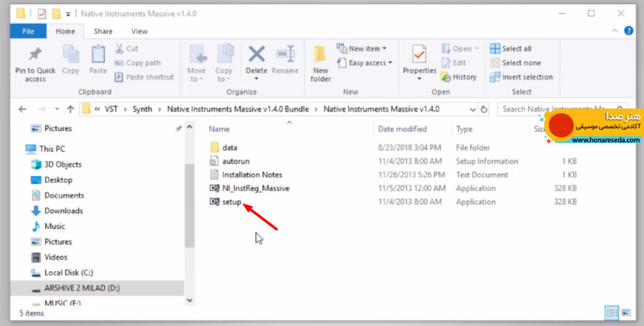Click Paste shortcut in ribbon
This screenshot has width=644, height=326.
pos(144,77)
